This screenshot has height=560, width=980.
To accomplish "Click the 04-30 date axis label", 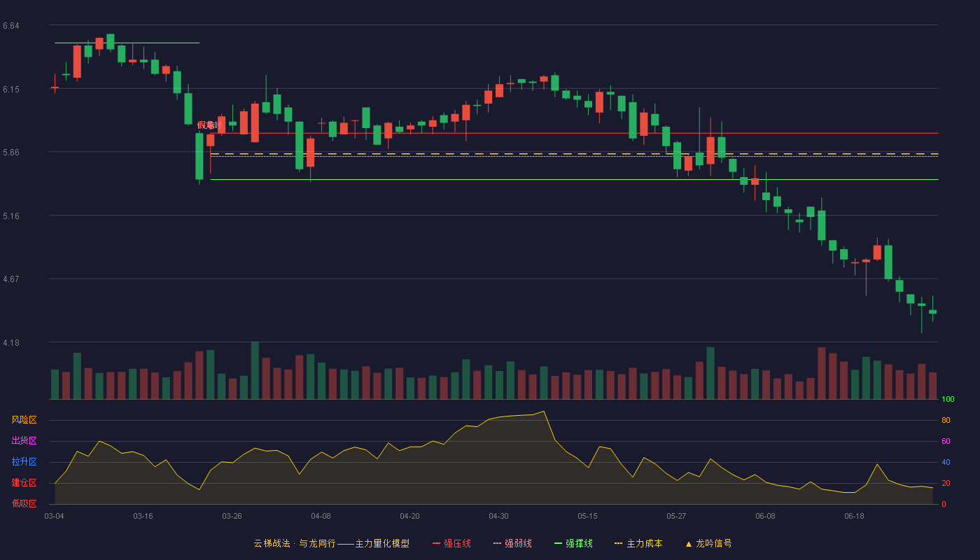I will 498,516.
